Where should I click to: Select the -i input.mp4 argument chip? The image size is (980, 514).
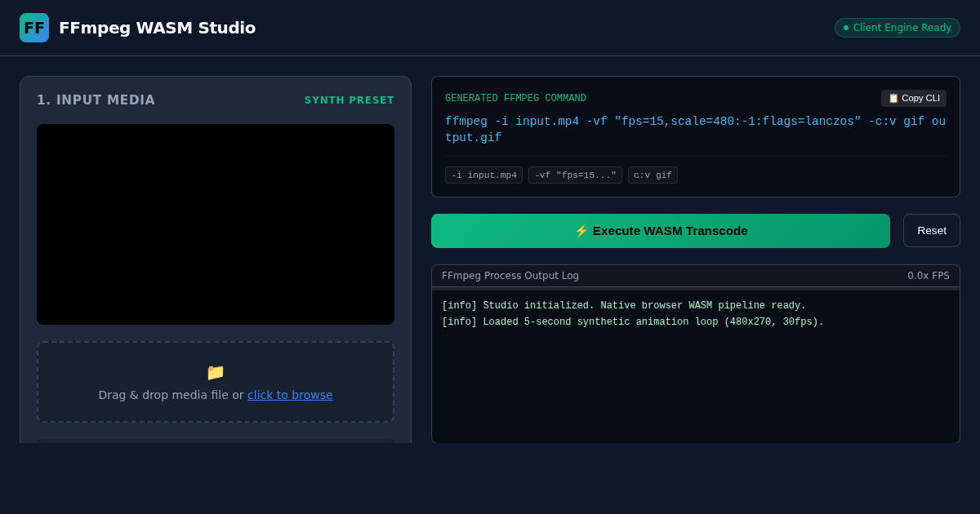click(483, 175)
